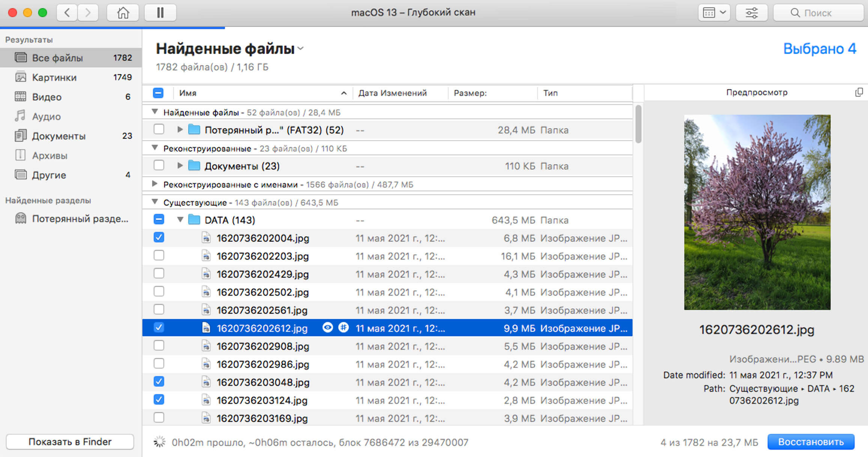Pause the deep scan

160,13
